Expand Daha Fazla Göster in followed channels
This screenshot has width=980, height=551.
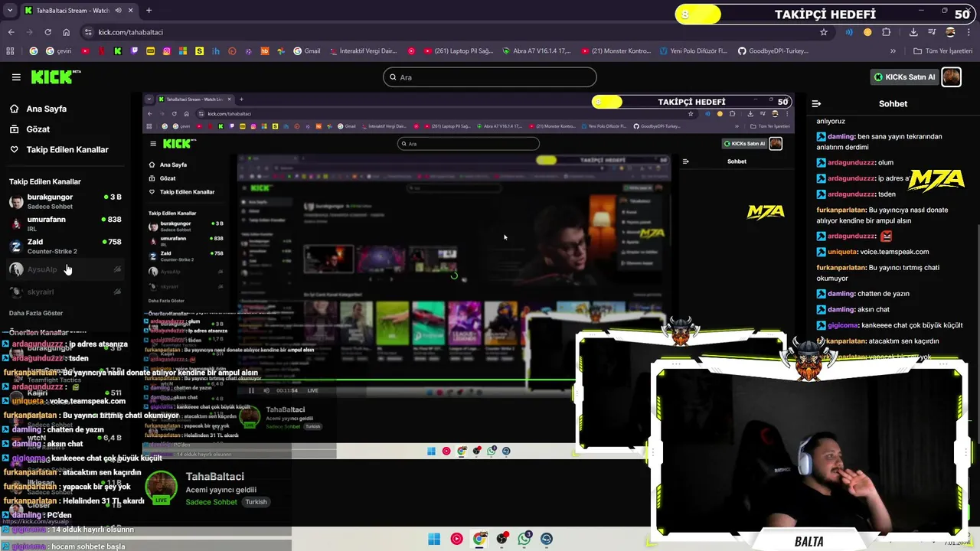36,313
